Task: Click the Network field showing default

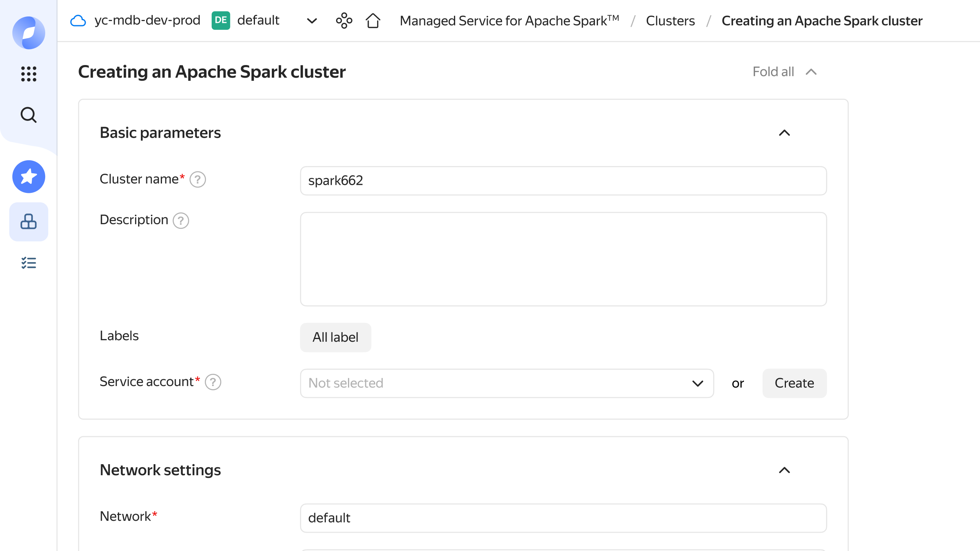Action: (x=563, y=518)
